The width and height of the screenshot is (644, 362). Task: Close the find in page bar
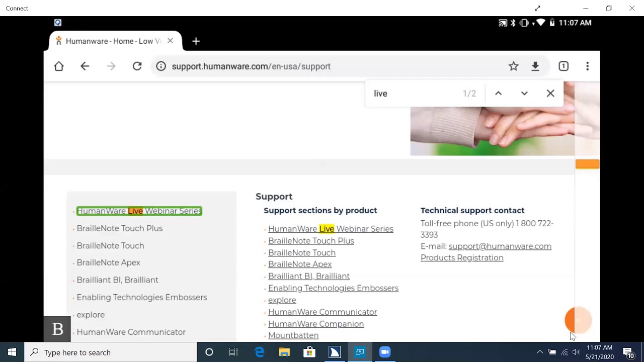550,94
